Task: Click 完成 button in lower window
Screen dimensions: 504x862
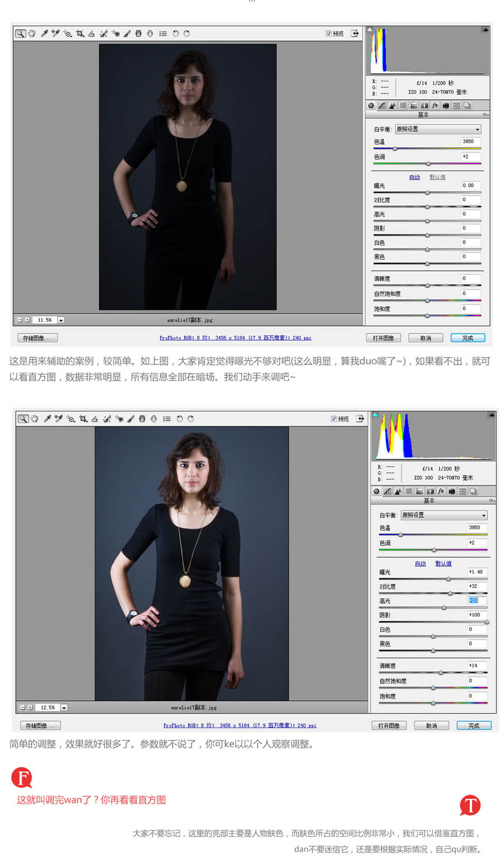Action: 474,725
